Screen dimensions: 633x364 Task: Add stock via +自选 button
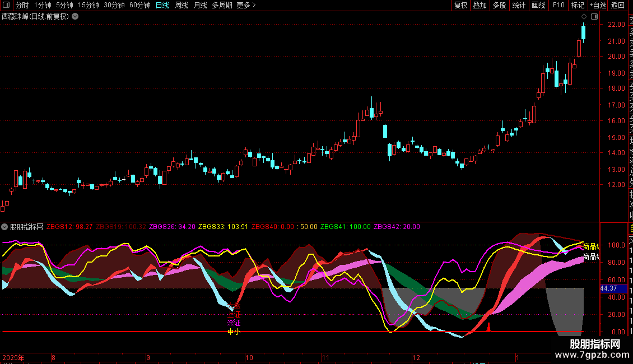click(598, 5)
